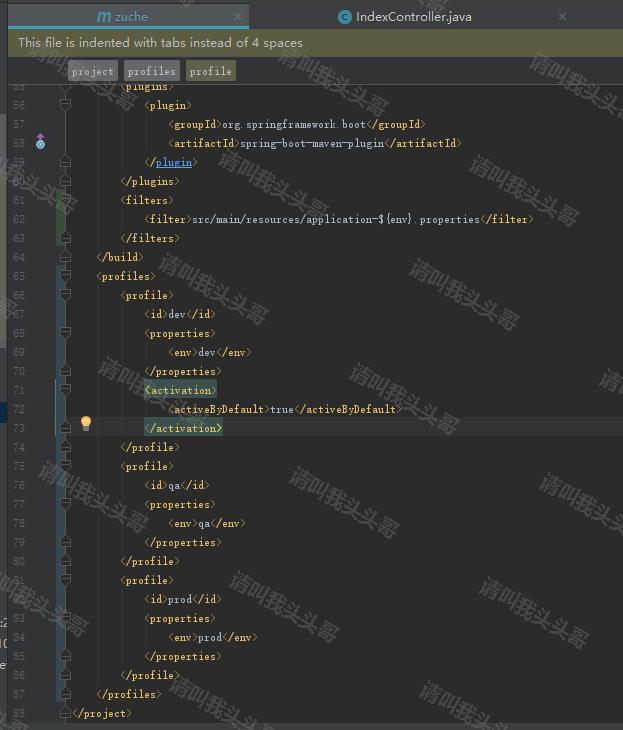Image resolution: width=623 pixels, height=730 pixels.
Task: Click the highlighted closing activation tag
Action: (183, 428)
